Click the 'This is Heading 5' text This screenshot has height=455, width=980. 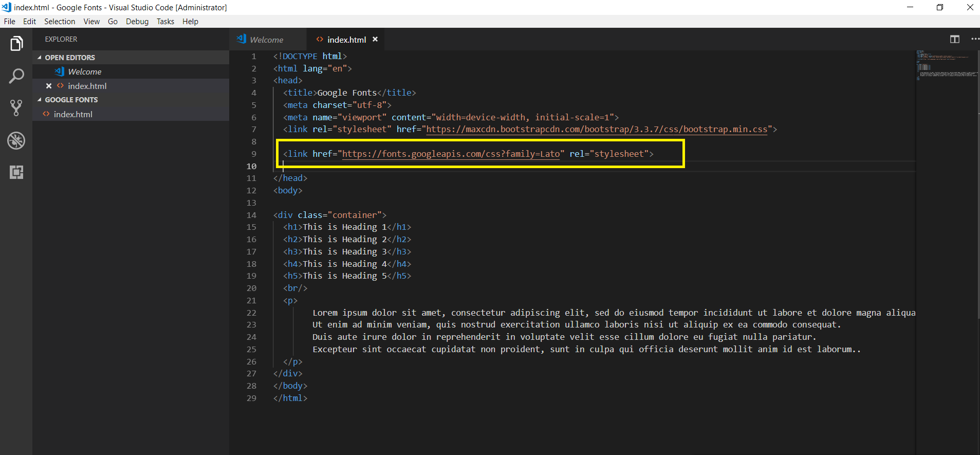(x=345, y=276)
